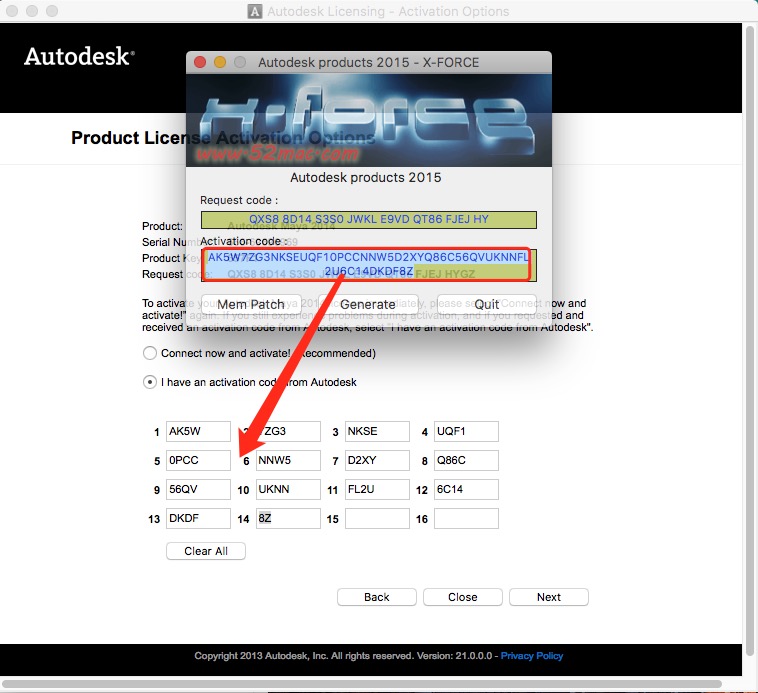The height and width of the screenshot is (693, 758).
Task: Click the "Autodesk products 2015 - X-FORCE" title bar
Action: coord(369,62)
